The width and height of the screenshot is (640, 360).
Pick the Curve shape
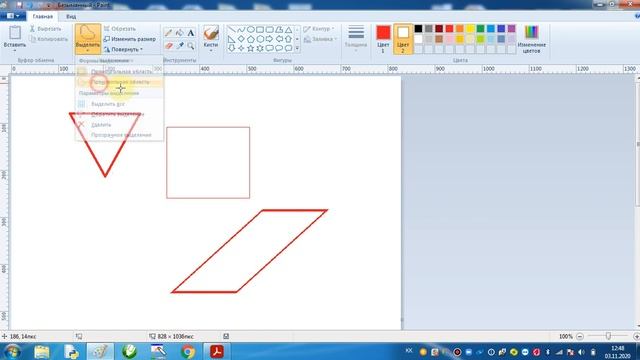pyautogui.click(x=241, y=29)
